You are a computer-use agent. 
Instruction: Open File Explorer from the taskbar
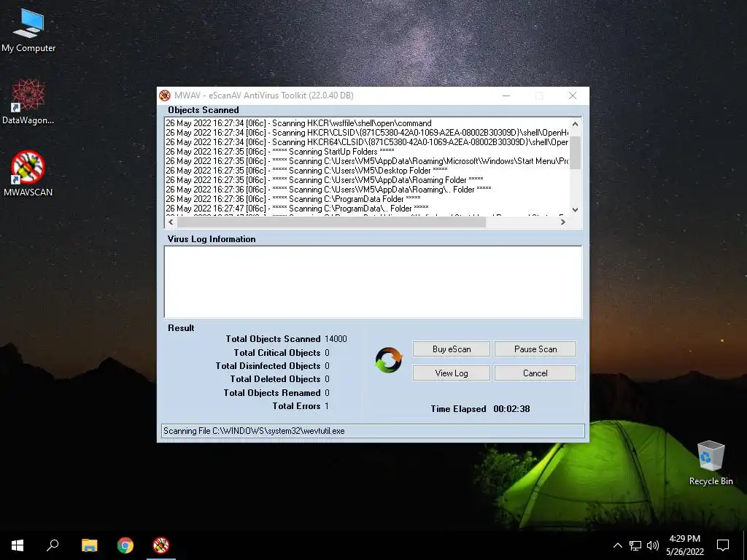coord(90,545)
